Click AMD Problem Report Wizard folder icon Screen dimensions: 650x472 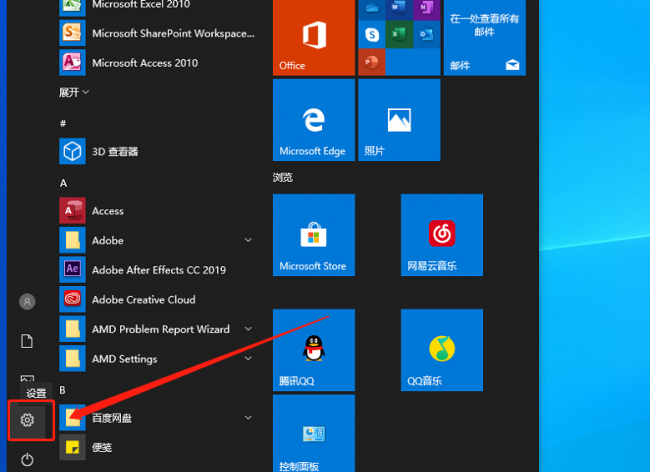[72, 329]
